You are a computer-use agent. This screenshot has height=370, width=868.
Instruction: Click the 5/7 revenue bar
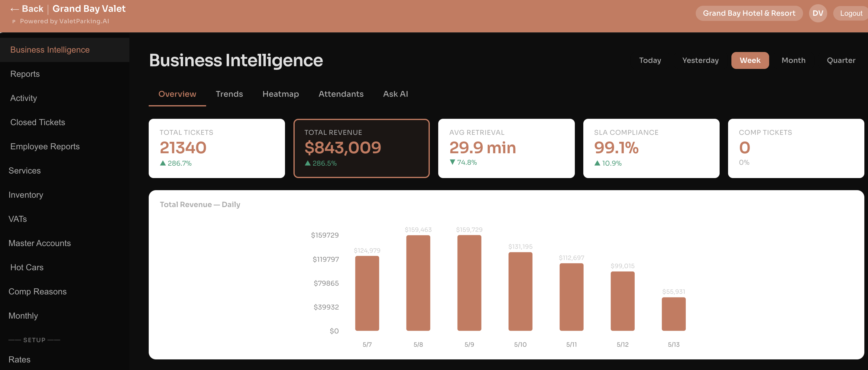pyautogui.click(x=367, y=294)
